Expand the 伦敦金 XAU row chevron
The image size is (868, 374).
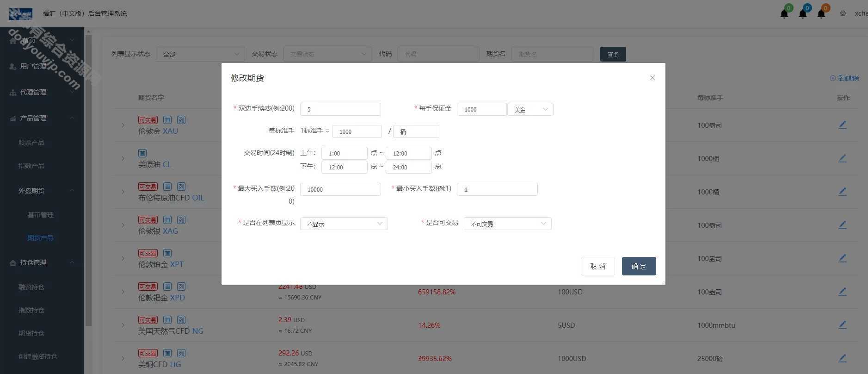tap(123, 125)
